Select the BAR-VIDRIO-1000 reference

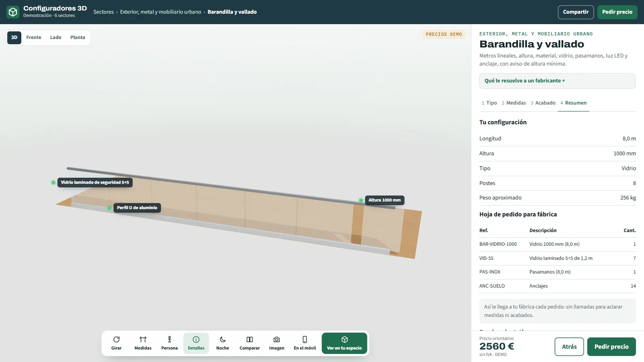[x=498, y=244]
